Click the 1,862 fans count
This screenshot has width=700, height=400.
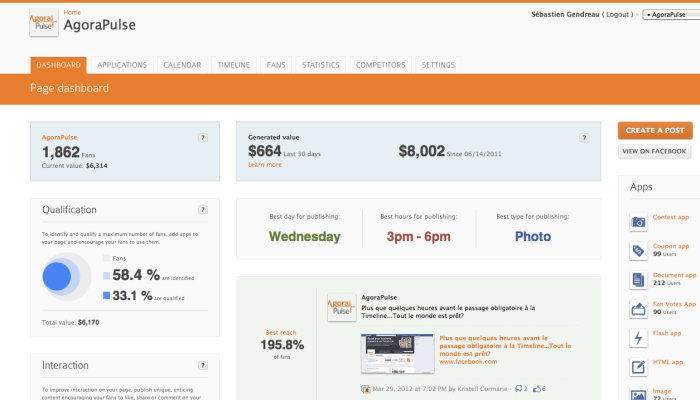point(61,152)
